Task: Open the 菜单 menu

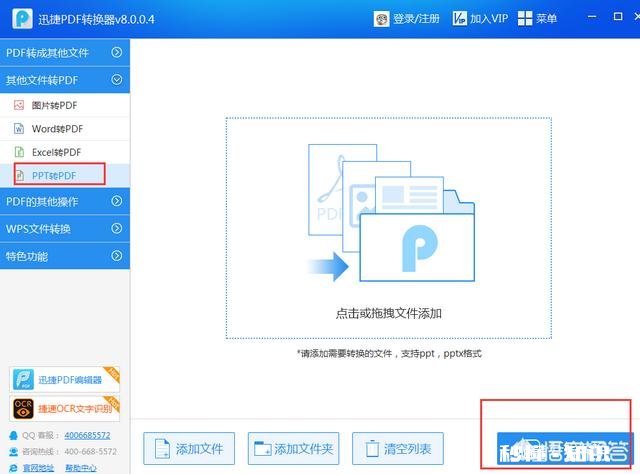Action: coord(546,19)
